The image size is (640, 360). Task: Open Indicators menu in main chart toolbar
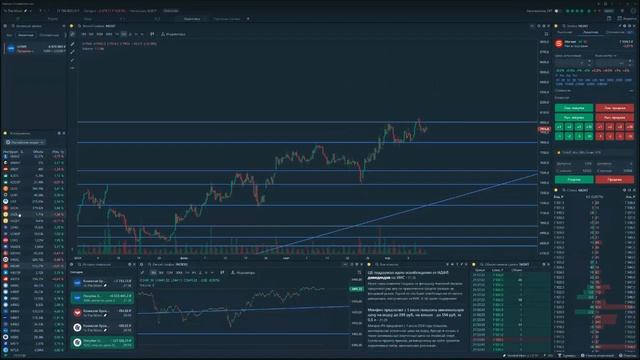(173, 34)
